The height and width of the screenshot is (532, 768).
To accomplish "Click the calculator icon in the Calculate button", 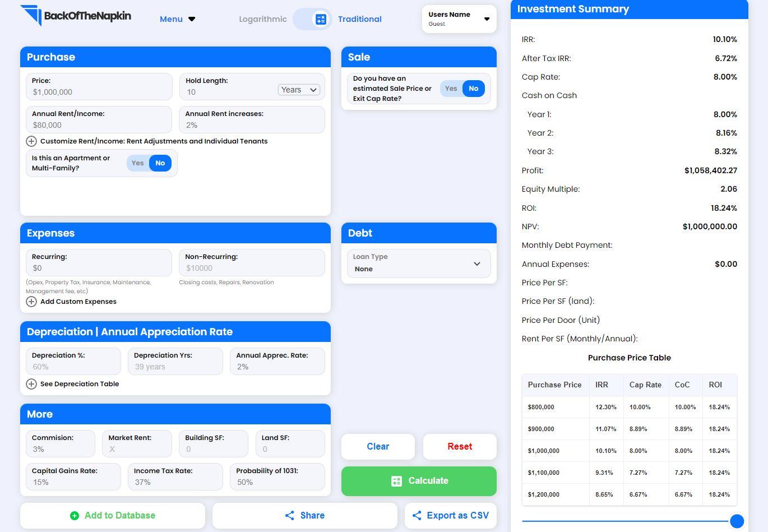I will click(396, 481).
